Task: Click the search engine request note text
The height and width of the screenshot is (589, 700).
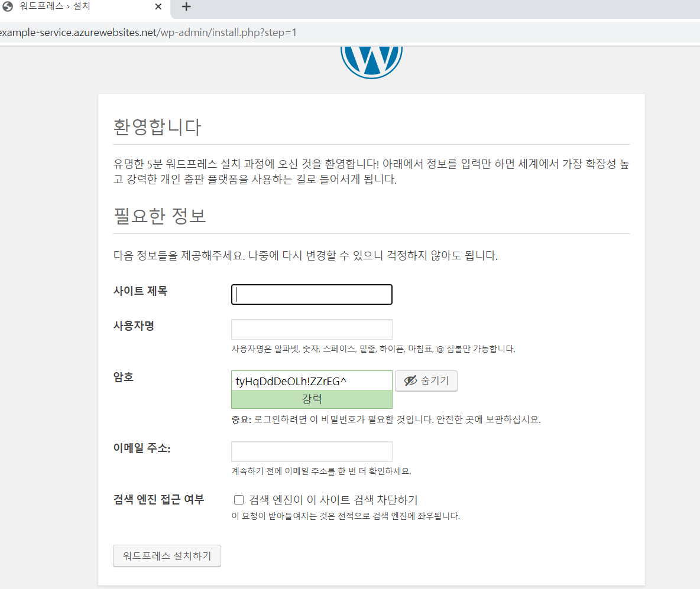Action: click(345, 516)
